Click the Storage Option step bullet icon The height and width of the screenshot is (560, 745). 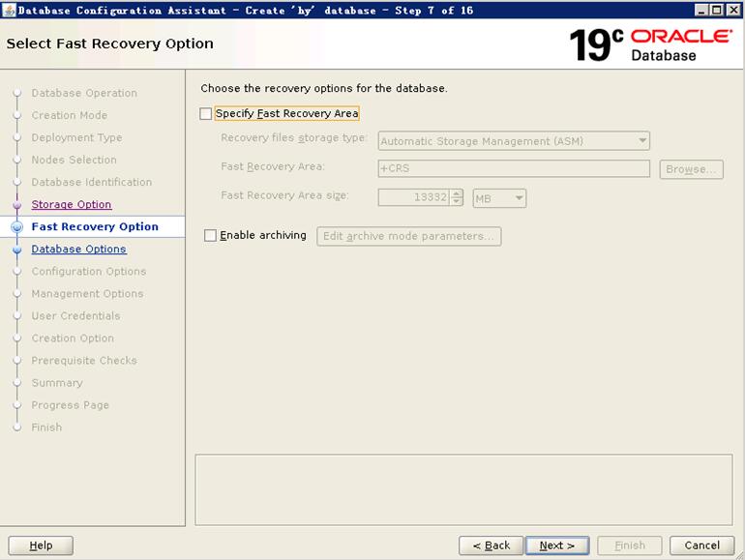pyautogui.click(x=17, y=205)
